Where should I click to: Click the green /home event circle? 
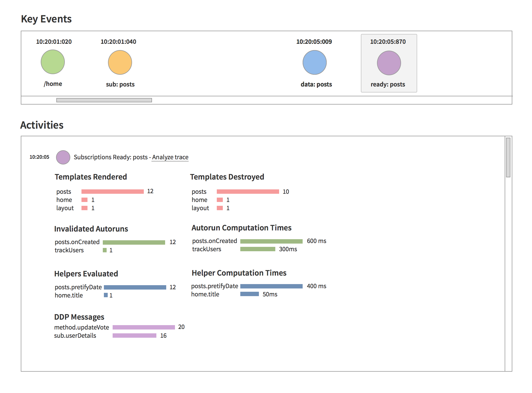(53, 62)
